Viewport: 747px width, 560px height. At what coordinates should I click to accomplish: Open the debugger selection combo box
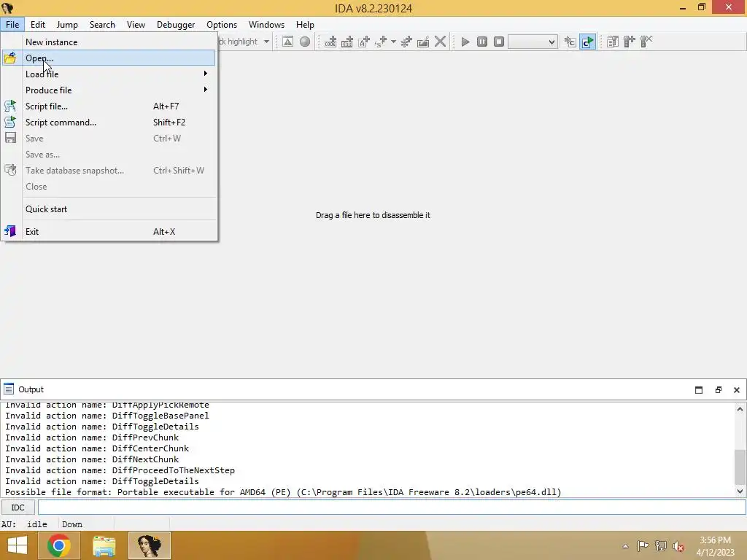533,42
